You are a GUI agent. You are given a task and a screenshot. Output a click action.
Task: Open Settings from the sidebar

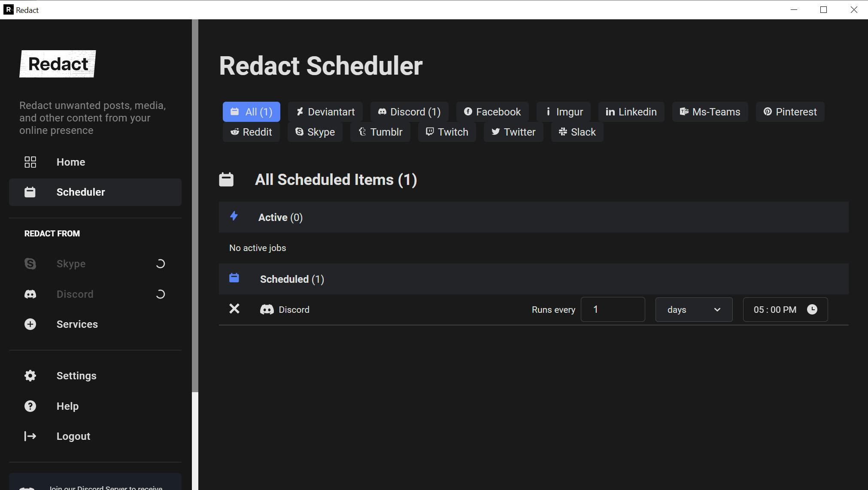pyautogui.click(x=95, y=376)
